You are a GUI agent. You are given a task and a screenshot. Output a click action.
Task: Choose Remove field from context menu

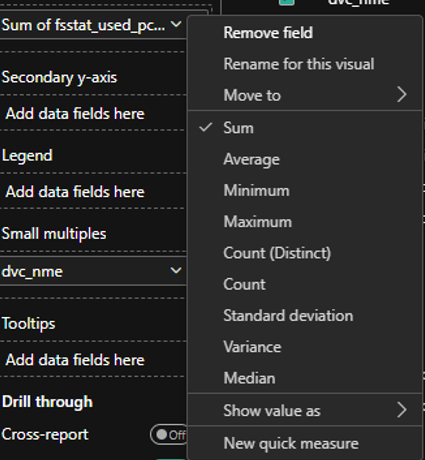pyautogui.click(x=268, y=33)
